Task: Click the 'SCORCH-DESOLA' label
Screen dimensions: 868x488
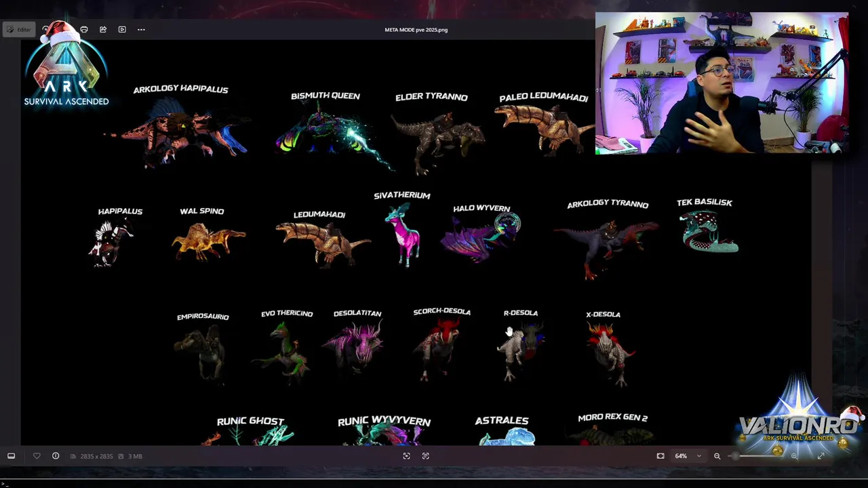Action: 441,312
